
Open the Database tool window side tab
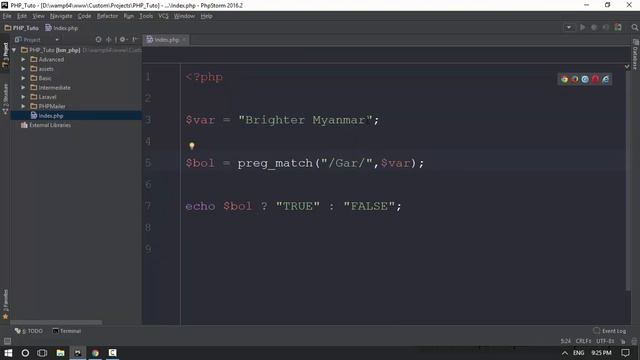pos(636,54)
